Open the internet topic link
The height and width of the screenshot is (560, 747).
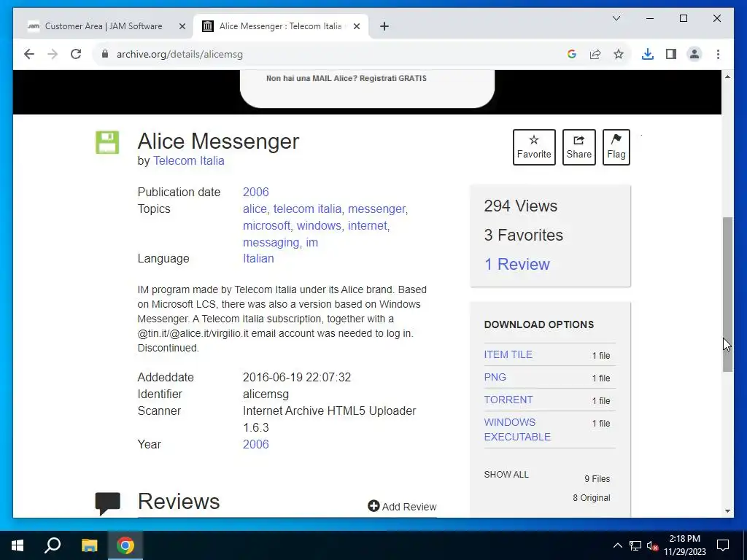coord(368,226)
